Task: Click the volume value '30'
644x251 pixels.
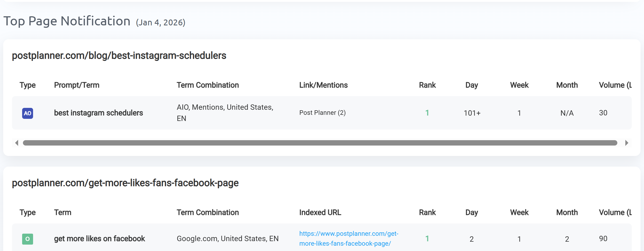Action: tap(603, 113)
